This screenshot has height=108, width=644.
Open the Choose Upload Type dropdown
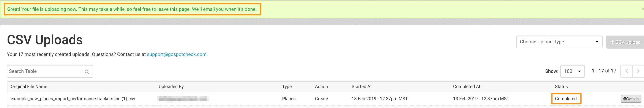559,42
